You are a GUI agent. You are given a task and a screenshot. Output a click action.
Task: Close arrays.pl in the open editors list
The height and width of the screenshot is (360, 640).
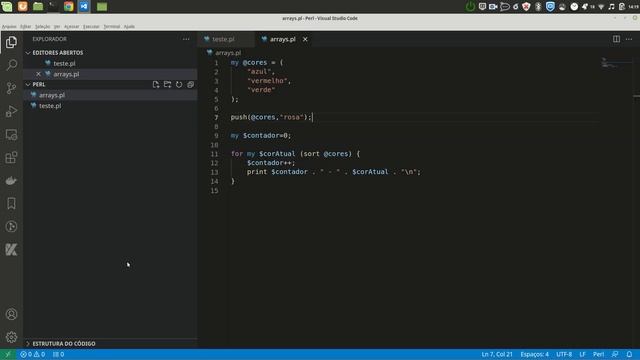tap(38, 74)
